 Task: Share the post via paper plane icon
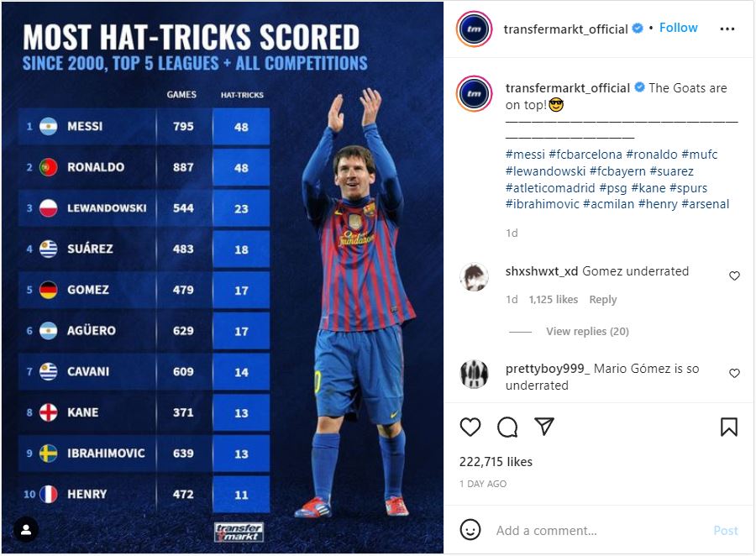coord(544,427)
